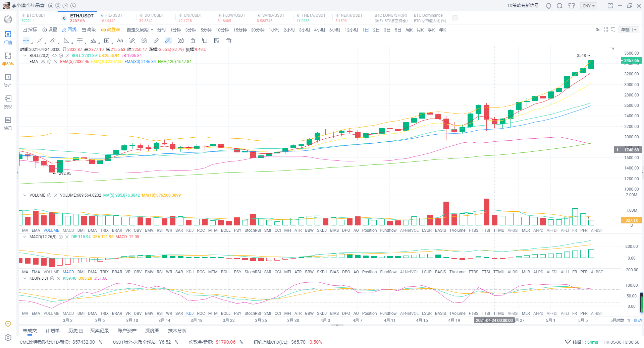Collapse the KDJ panel chevron
Viewport: 644px width, 348px height.
pyautogui.click(x=25, y=278)
